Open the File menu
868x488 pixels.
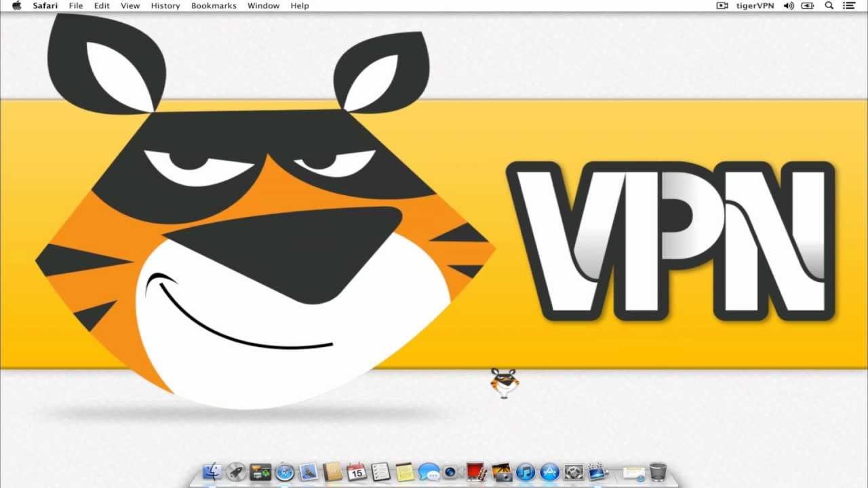coord(76,5)
